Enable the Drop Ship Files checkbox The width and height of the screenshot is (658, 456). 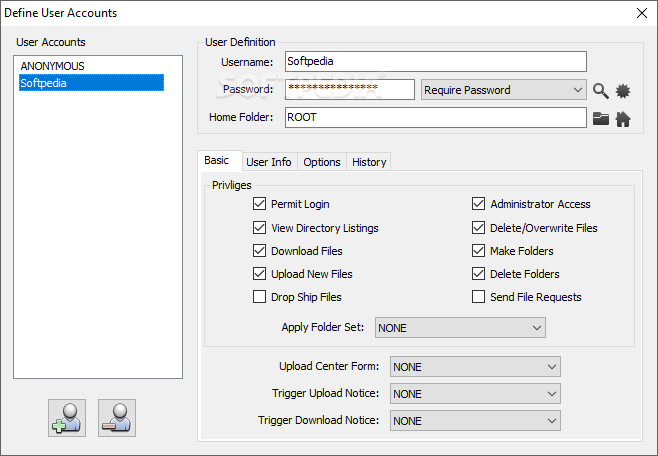tap(260, 297)
